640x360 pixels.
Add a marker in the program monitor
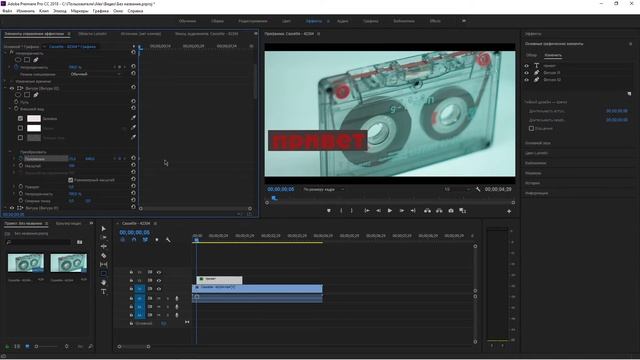[329, 211]
